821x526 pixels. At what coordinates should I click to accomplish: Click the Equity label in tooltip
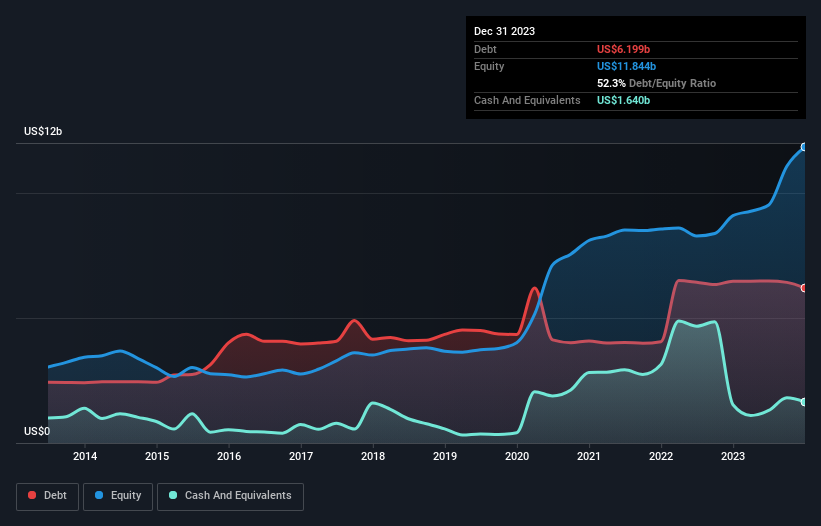[489, 66]
